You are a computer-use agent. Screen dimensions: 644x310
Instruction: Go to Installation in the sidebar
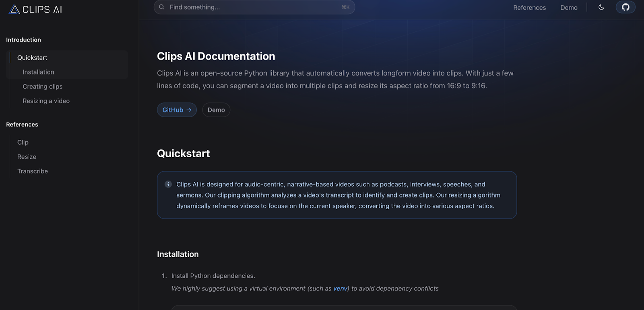tap(38, 72)
